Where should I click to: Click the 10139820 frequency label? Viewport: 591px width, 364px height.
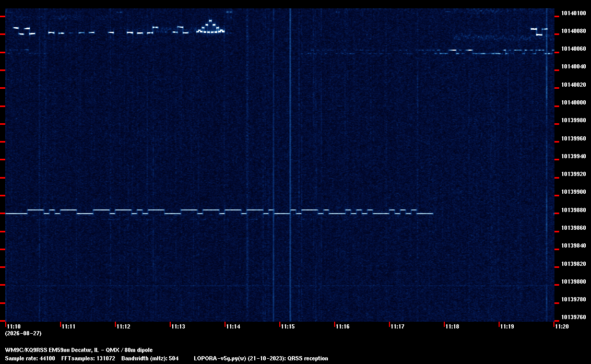[x=574, y=264]
